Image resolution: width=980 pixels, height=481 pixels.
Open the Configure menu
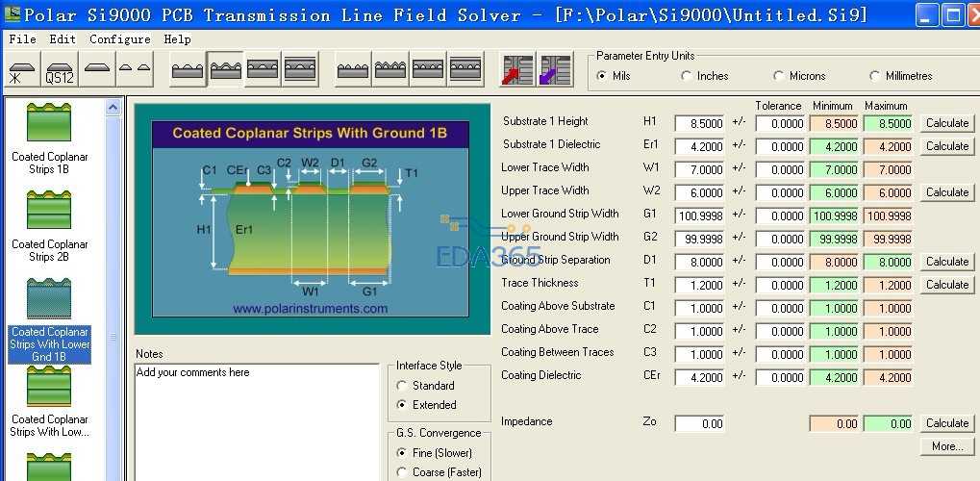[x=120, y=39]
